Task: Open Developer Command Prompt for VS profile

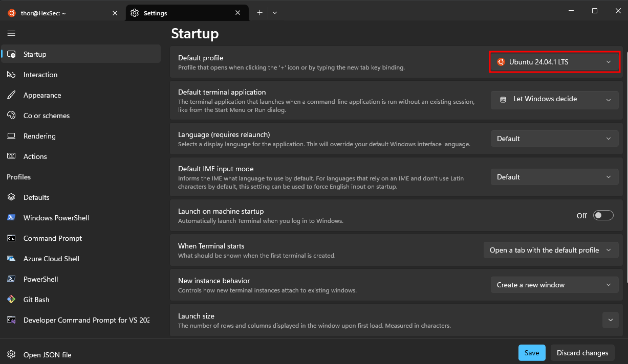Action: 81,320
